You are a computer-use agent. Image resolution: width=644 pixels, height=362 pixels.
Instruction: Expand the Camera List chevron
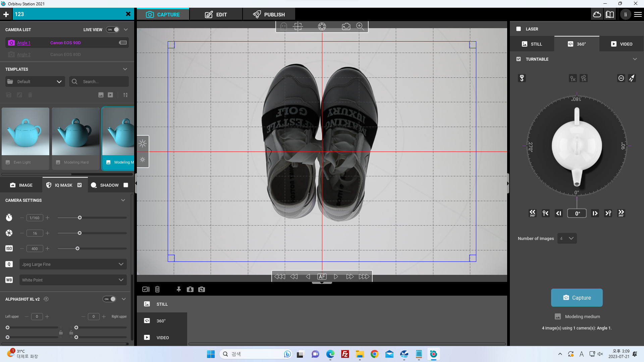tap(126, 29)
